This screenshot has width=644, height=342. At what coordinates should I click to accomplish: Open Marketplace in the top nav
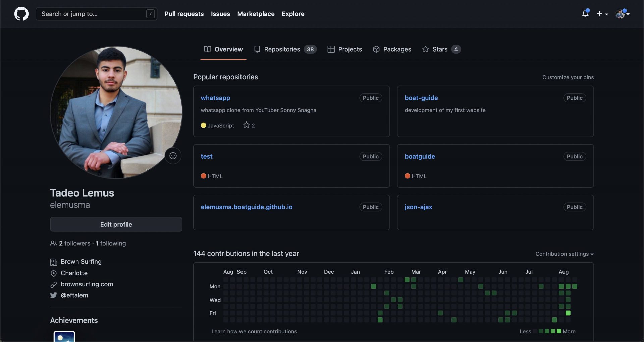(x=256, y=14)
